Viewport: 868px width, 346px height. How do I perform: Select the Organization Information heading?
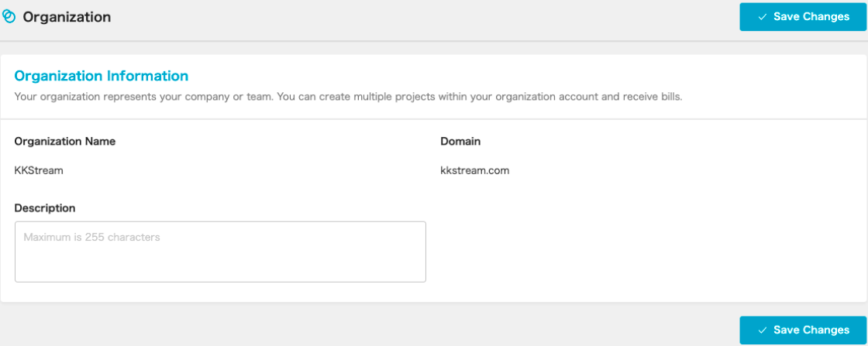point(102,76)
